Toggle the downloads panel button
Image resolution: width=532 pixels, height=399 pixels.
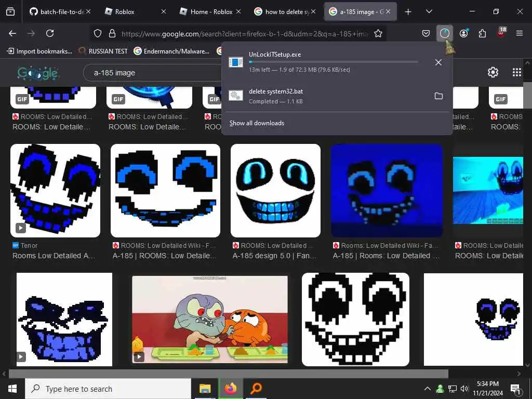point(445,33)
